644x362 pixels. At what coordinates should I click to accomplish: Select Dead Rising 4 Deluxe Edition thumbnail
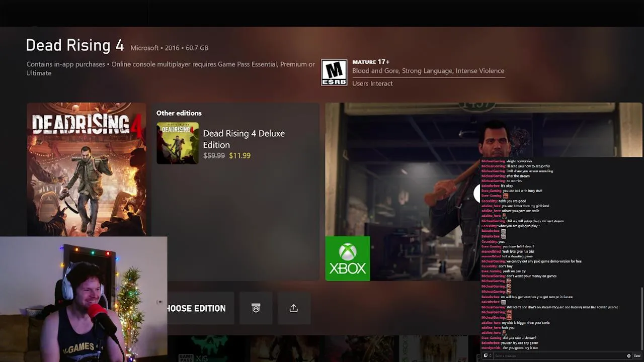pyautogui.click(x=178, y=143)
